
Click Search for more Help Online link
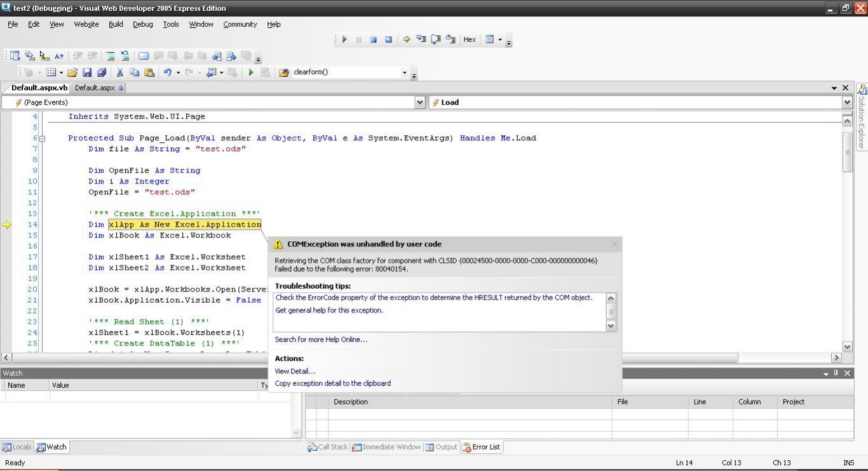(321, 340)
